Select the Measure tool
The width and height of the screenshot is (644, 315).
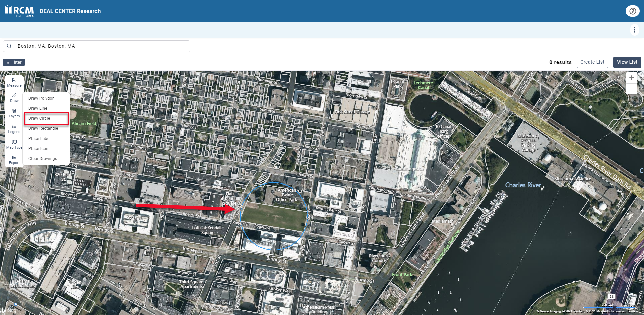[14, 82]
